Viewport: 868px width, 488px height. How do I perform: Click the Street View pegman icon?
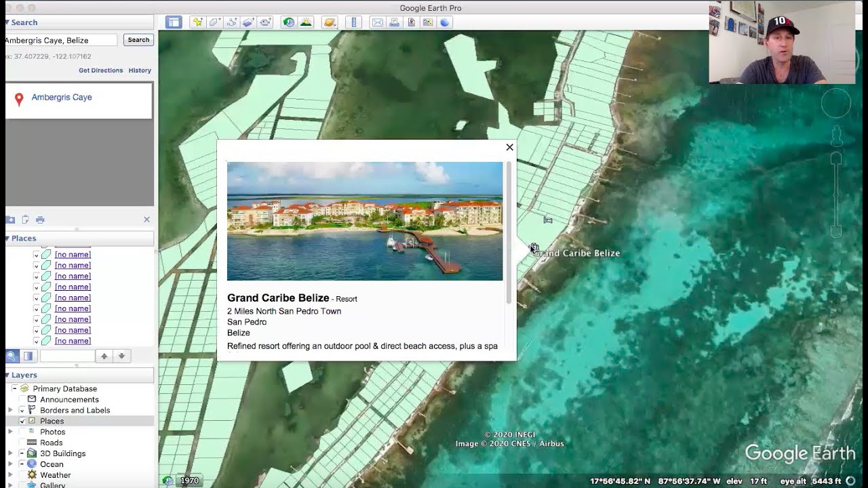coord(836,136)
